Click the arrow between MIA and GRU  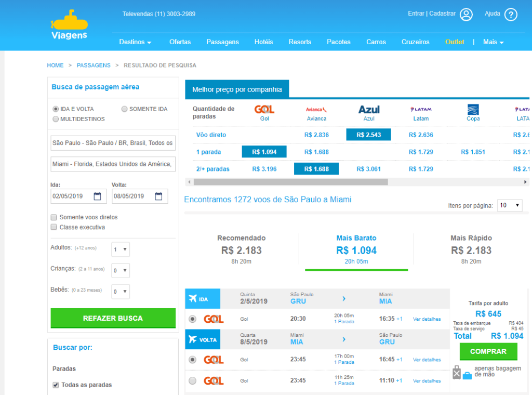[344, 339]
